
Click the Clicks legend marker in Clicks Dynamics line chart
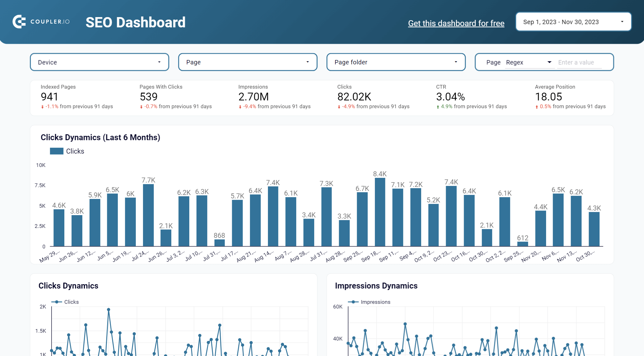(x=57, y=302)
